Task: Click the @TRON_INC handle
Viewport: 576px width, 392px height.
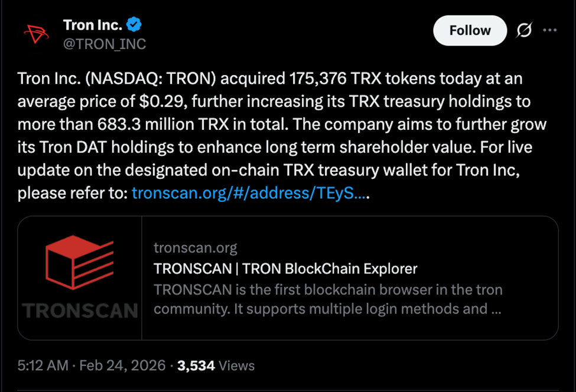Action: point(105,44)
